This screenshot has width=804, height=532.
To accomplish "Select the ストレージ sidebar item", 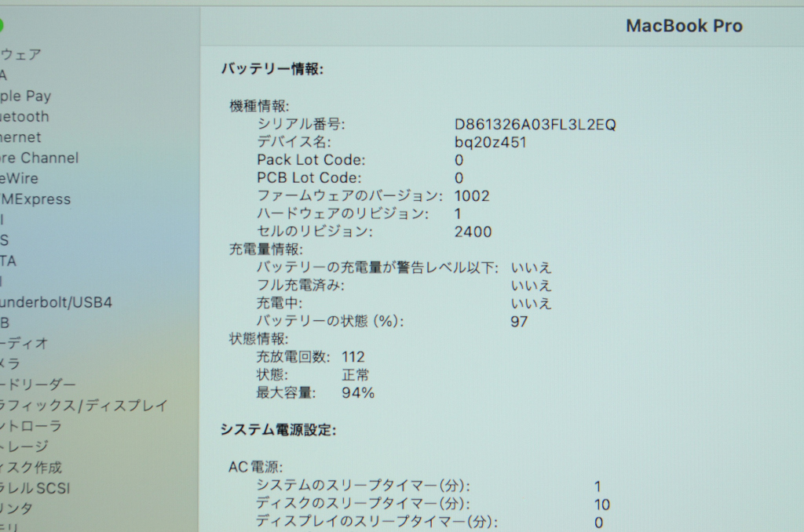I will point(24,446).
